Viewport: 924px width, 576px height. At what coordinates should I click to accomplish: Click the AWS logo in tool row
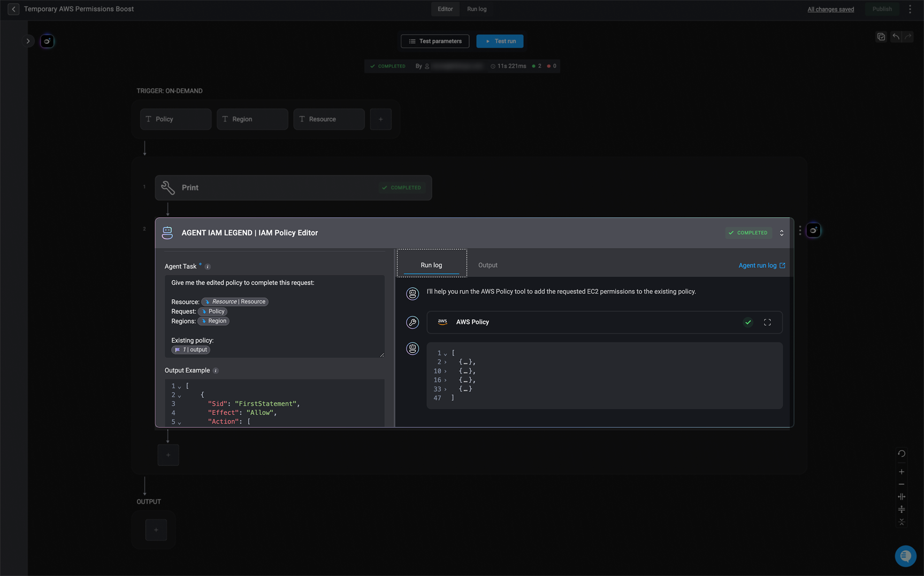tap(442, 322)
